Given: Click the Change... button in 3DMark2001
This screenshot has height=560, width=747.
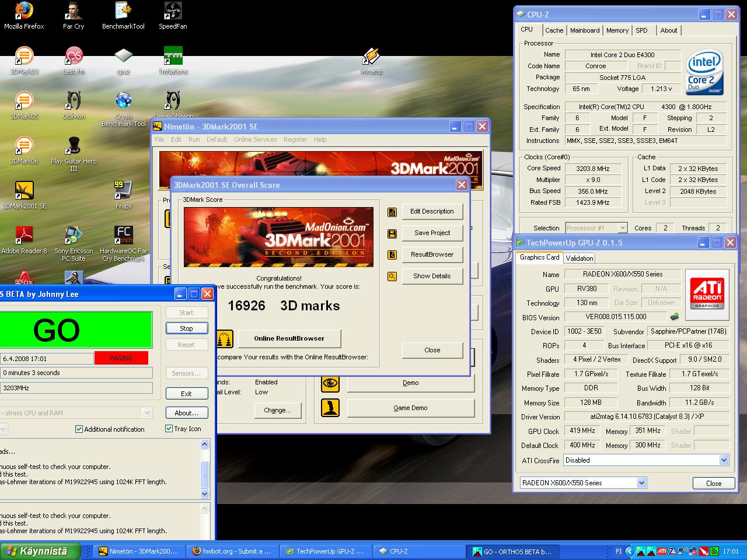Looking at the screenshot, I should (x=277, y=410).
